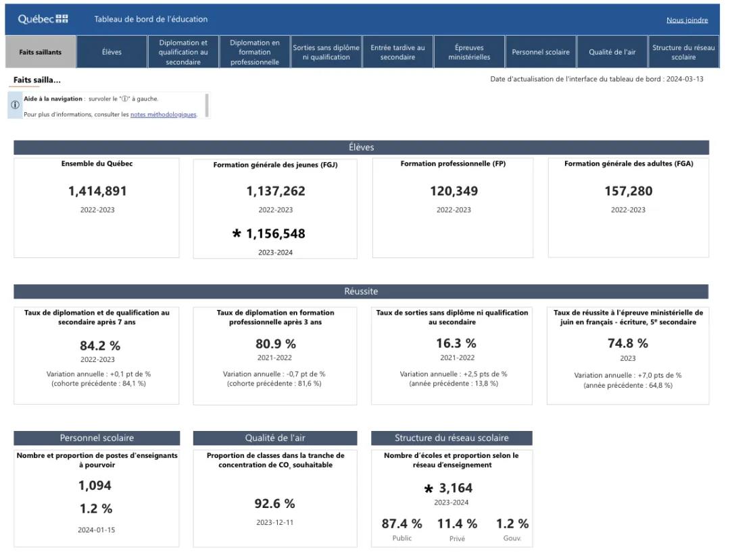Select the Qualité de l'air tab

coord(612,51)
